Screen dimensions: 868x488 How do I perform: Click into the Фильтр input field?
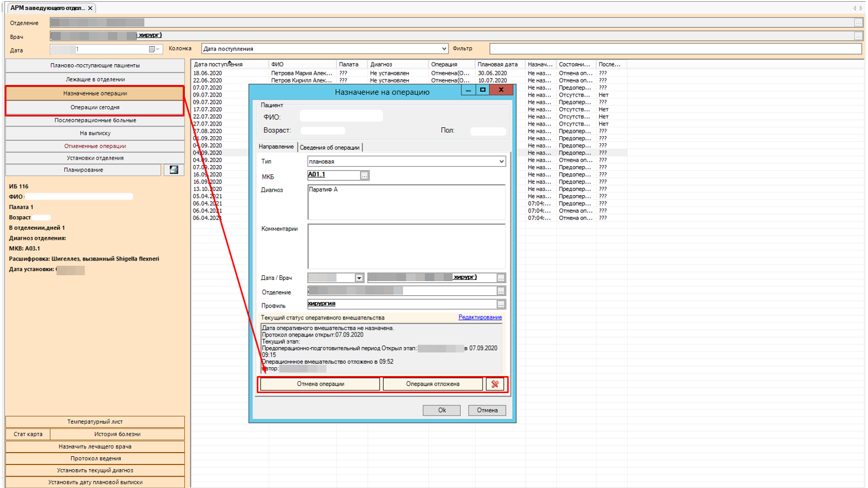click(x=675, y=49)
